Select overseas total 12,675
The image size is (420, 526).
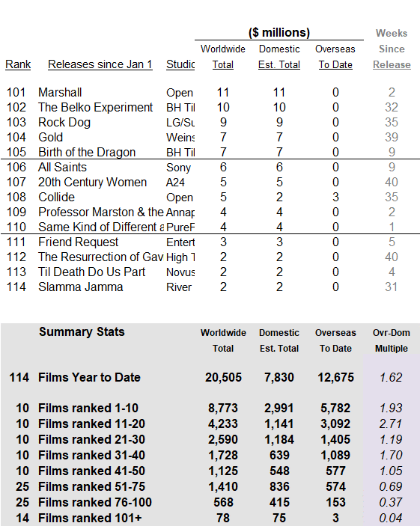(335, 377)
